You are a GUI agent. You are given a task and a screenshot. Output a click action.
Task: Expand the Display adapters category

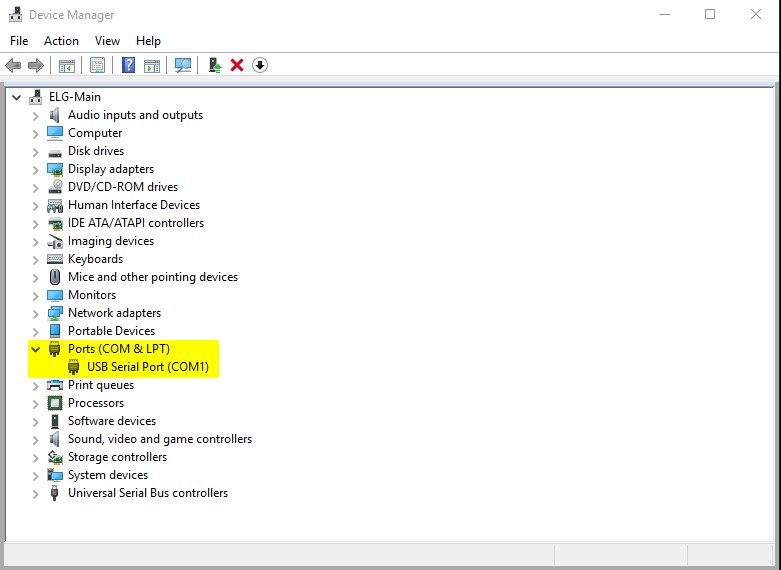(36, 169)
